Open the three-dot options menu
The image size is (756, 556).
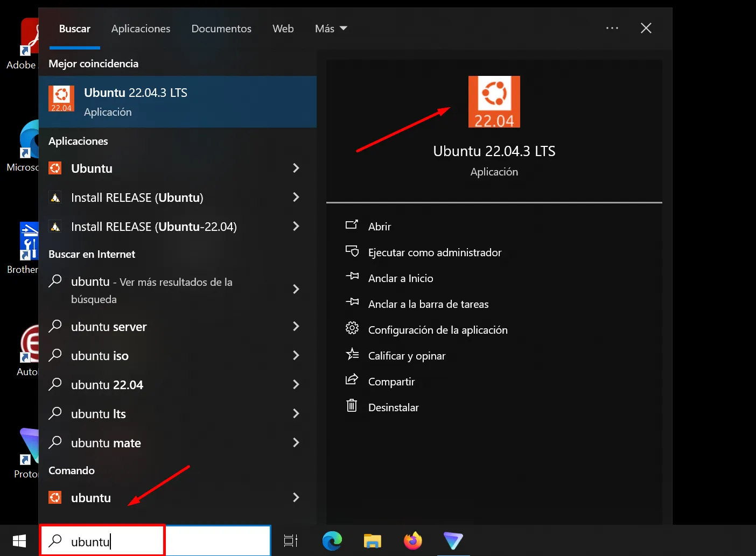(x=612, y=28)
